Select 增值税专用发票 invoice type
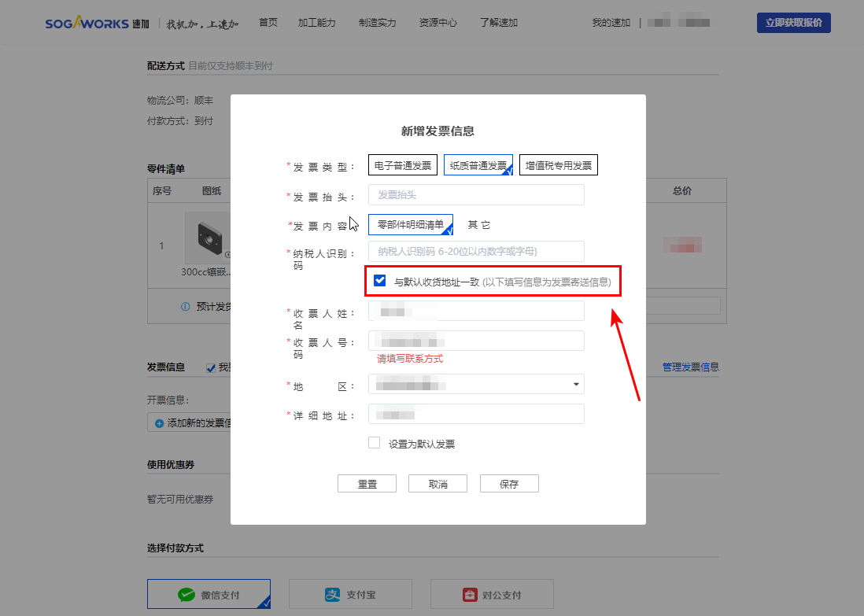 (x=558, y=165)
